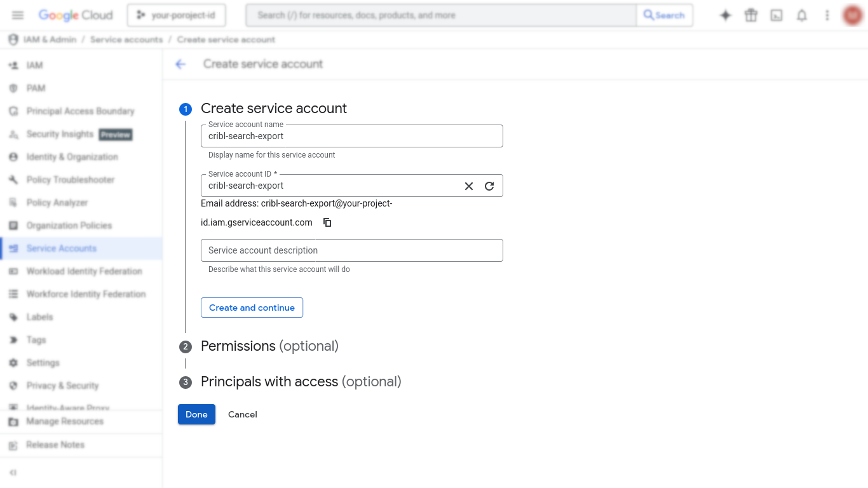The image size is (868, 488).
Task: Click the Service account description field
Action: point(351,250)
